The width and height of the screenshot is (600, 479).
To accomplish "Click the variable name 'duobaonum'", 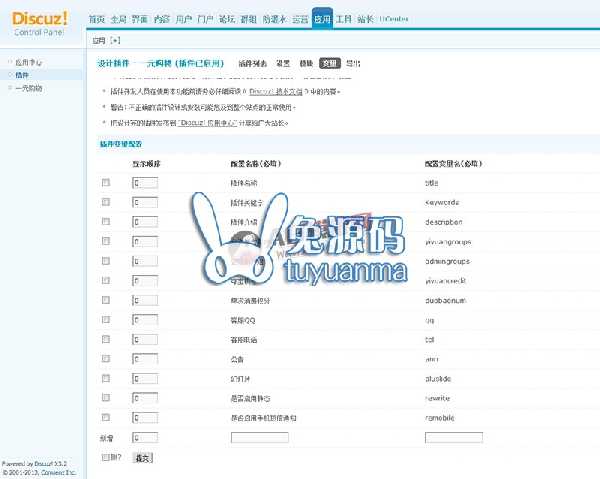I will [445, 301].
